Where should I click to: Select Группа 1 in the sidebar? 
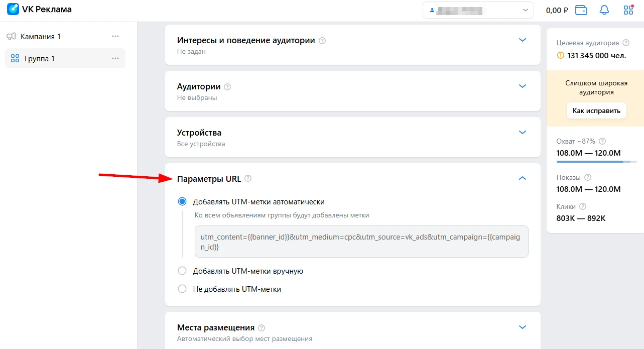[x=40, y=59]
